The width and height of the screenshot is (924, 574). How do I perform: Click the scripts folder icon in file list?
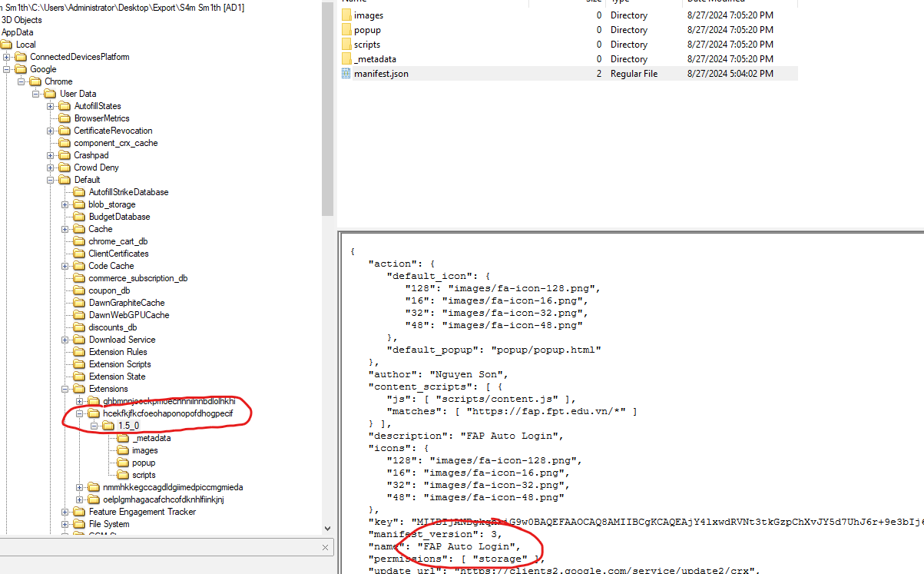346,45
